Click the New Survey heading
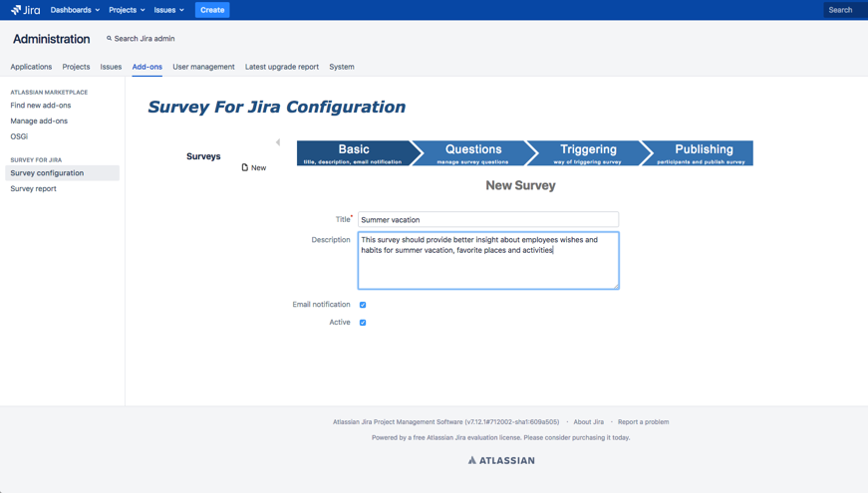The image size is (868, 493). point(520,185)
